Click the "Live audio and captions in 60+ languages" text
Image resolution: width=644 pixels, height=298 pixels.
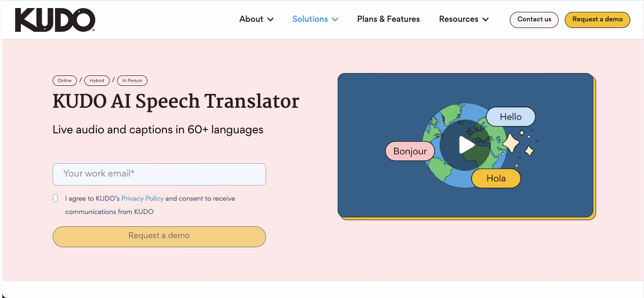click(x=158, y=130)
